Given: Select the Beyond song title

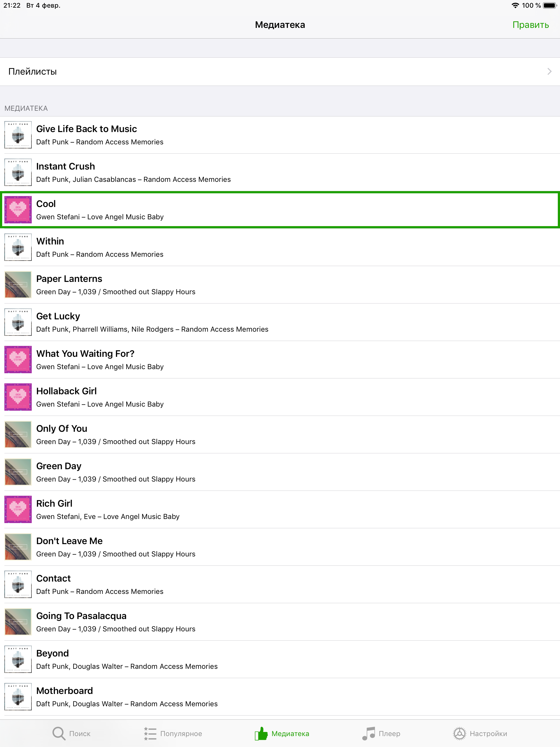Looking at the screenshot, I should click(x=52, y=654).
